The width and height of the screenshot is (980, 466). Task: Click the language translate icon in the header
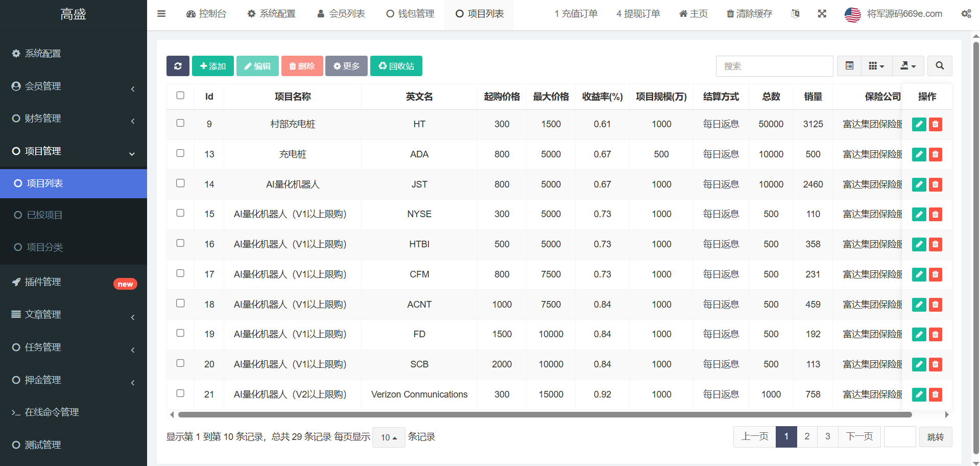[795, 14]
